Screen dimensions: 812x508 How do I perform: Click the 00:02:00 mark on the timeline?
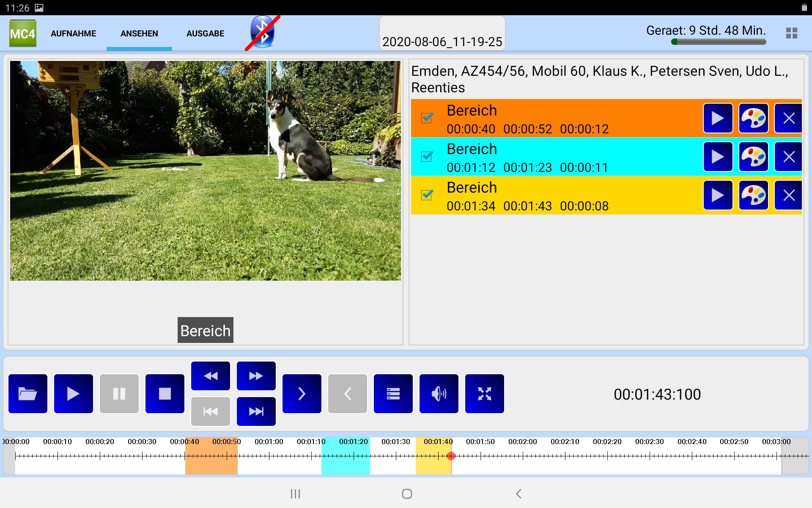coord(523,442)
